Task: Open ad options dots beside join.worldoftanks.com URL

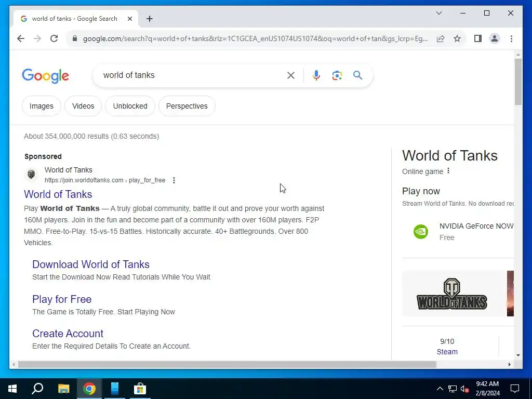Action: click(x=174, y=180)
